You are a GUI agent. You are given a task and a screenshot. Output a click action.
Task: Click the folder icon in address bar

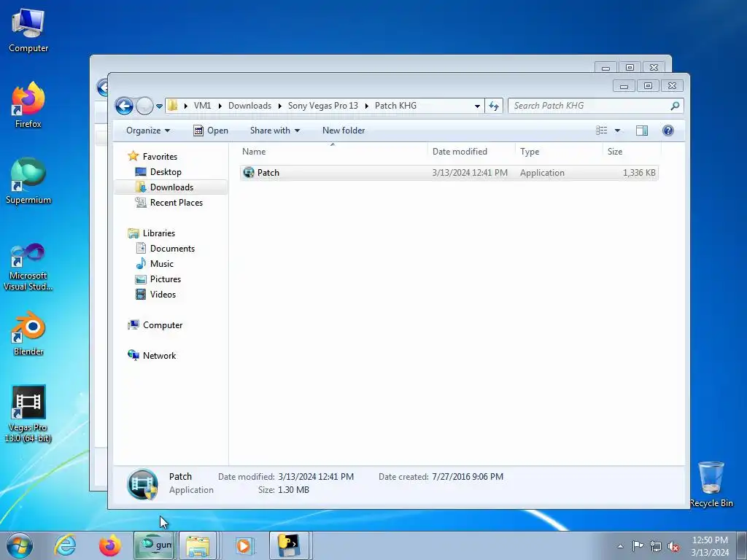[172, 105]
